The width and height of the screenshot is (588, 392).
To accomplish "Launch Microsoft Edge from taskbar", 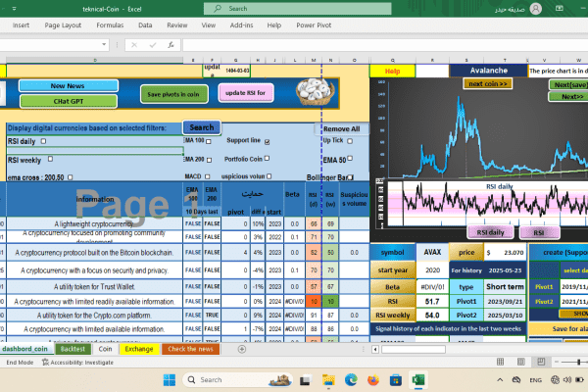I will pos(351,380).
